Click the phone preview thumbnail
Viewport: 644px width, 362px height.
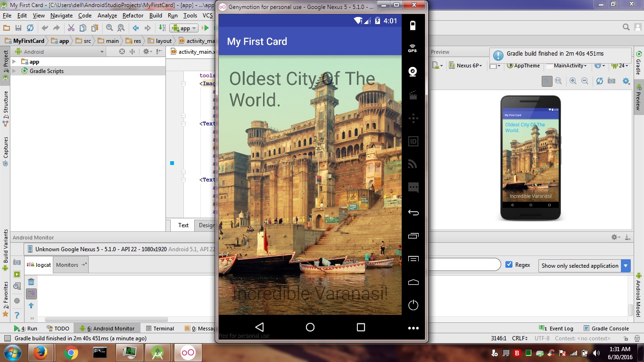click(x=530, y=158)
